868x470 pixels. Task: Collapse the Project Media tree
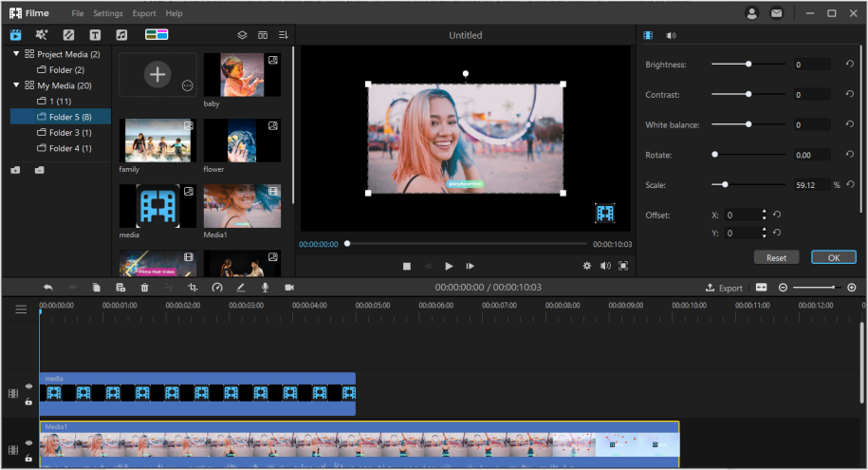click(x=16, y=54)
